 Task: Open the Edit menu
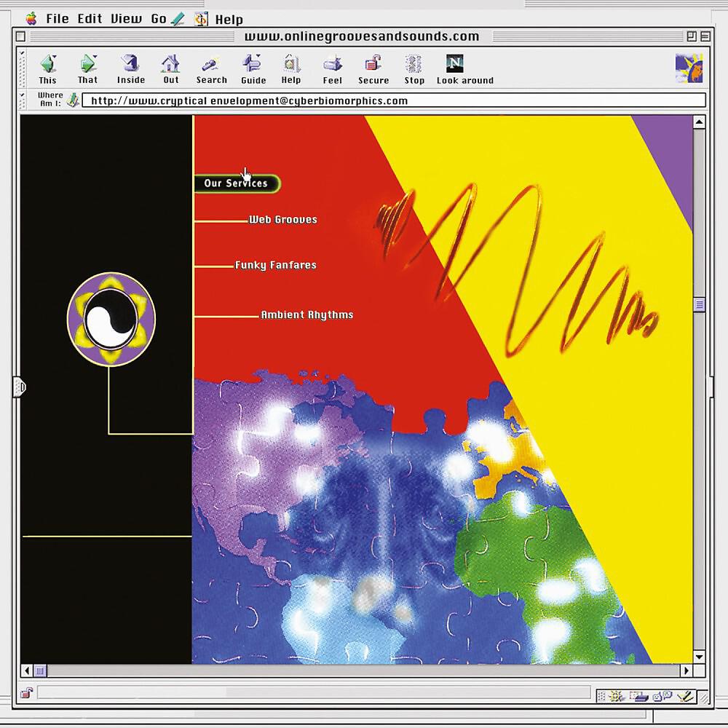click(x=90, y=19)
